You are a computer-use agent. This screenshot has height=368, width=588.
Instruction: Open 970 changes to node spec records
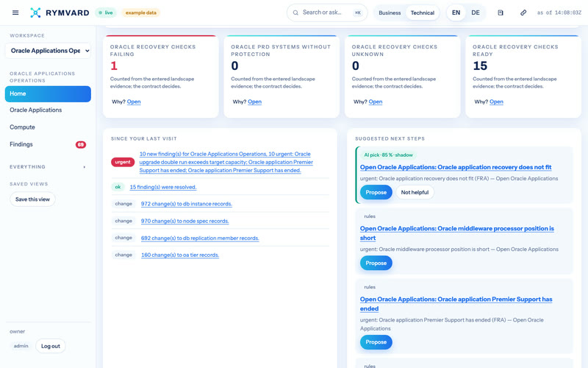pos(185,222)
